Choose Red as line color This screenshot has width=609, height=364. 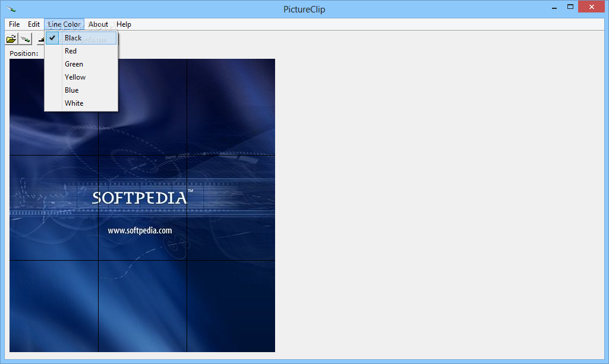(81, 51)
